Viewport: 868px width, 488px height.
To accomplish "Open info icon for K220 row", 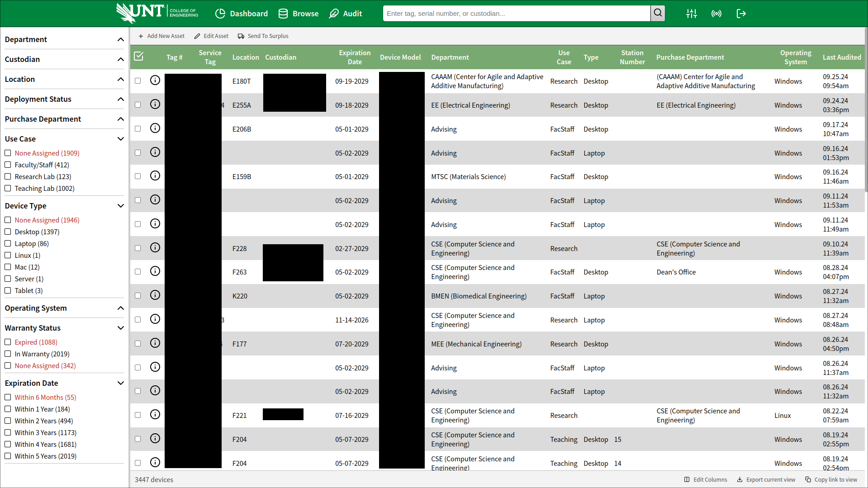I will [155, 295].
